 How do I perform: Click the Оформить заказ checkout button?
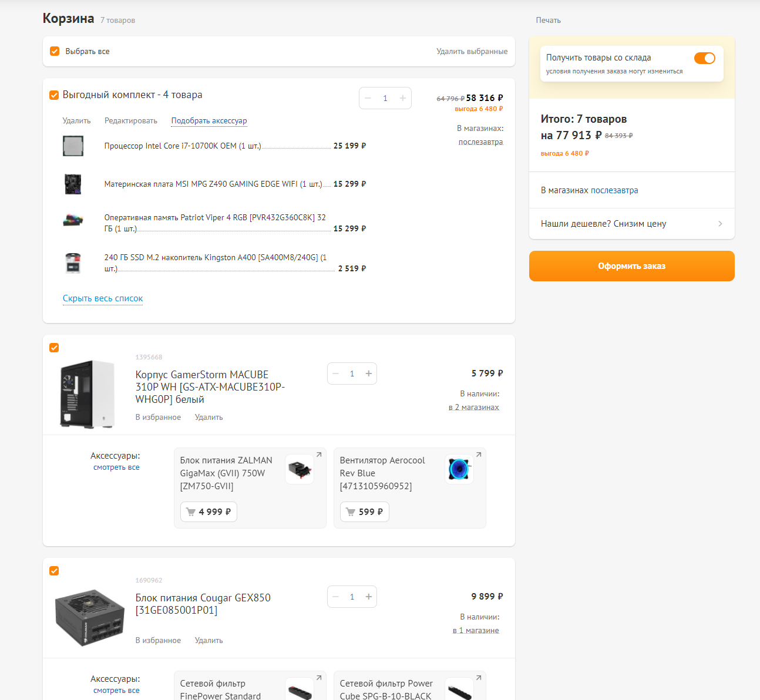[x=632, y=266]
